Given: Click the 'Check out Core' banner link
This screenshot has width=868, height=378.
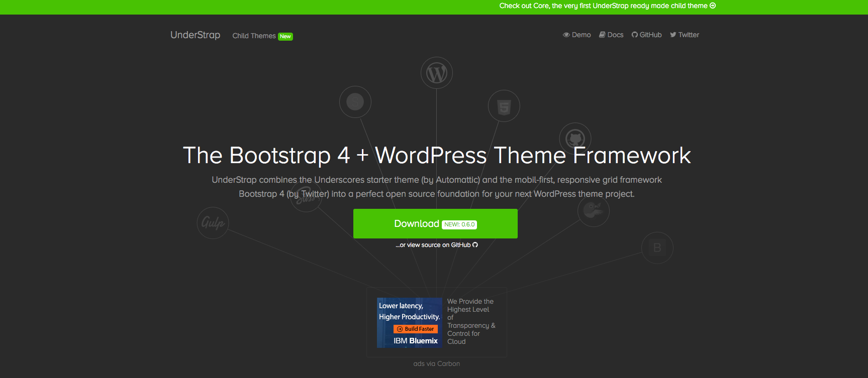Looking at the screenshot, I should (607, 6).
